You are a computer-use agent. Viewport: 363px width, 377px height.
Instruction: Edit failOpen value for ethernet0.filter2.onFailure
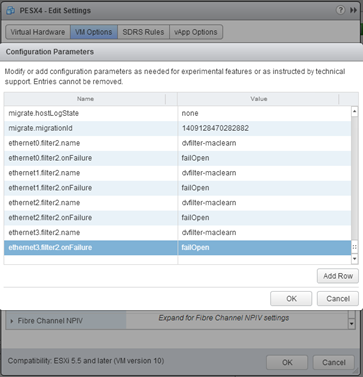pos(264,158)
